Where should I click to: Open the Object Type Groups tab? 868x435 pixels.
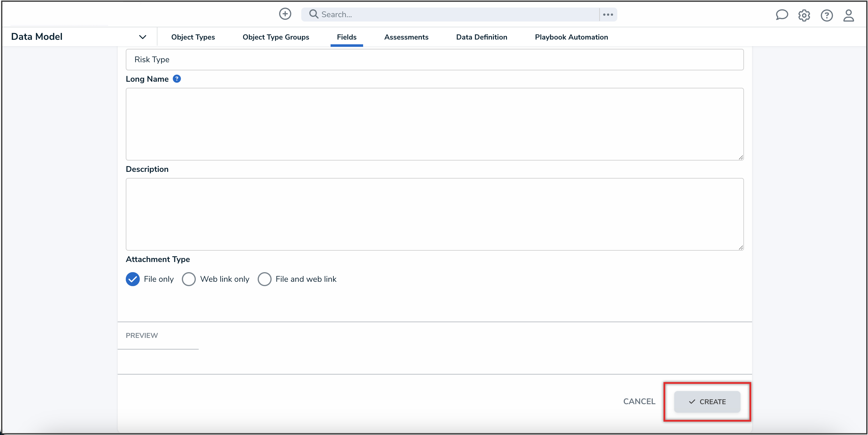(276, 37)
